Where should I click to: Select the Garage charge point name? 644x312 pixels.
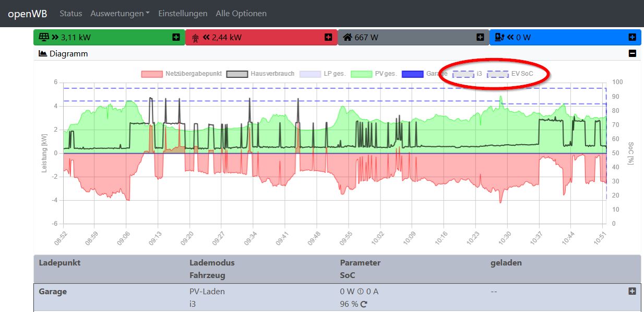point(53,291)
